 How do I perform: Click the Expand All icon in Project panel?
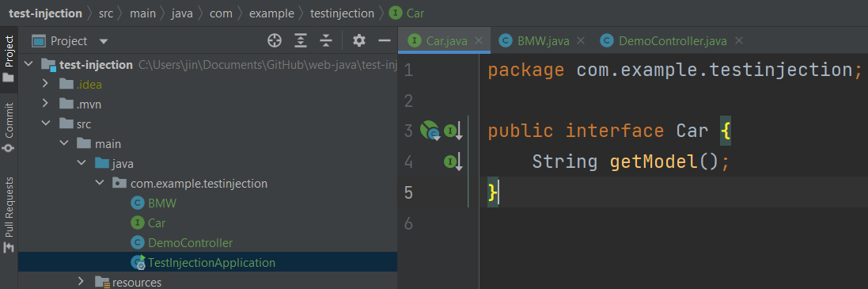[301, 40]
